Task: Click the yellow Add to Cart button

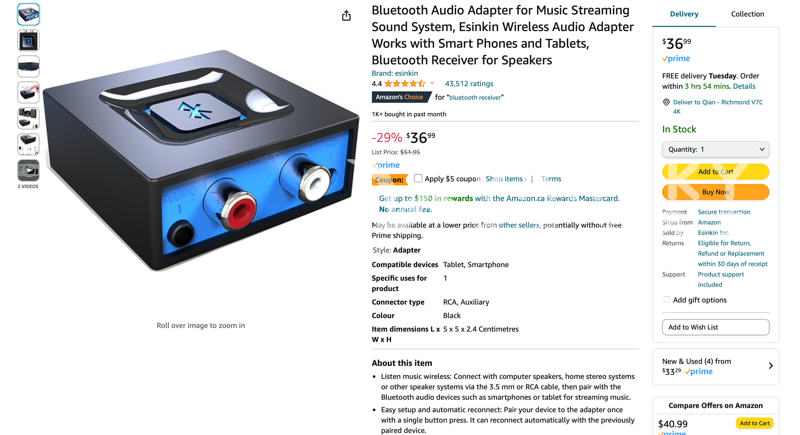Action: tap(715, 172)
